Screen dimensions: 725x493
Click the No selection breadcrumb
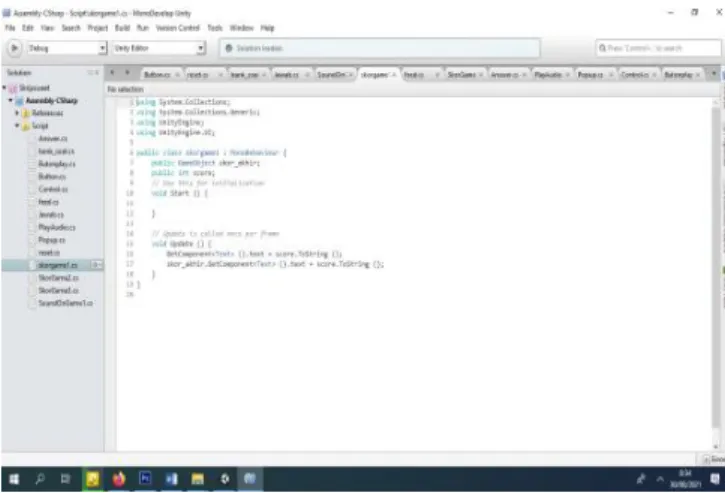(126, 89)
